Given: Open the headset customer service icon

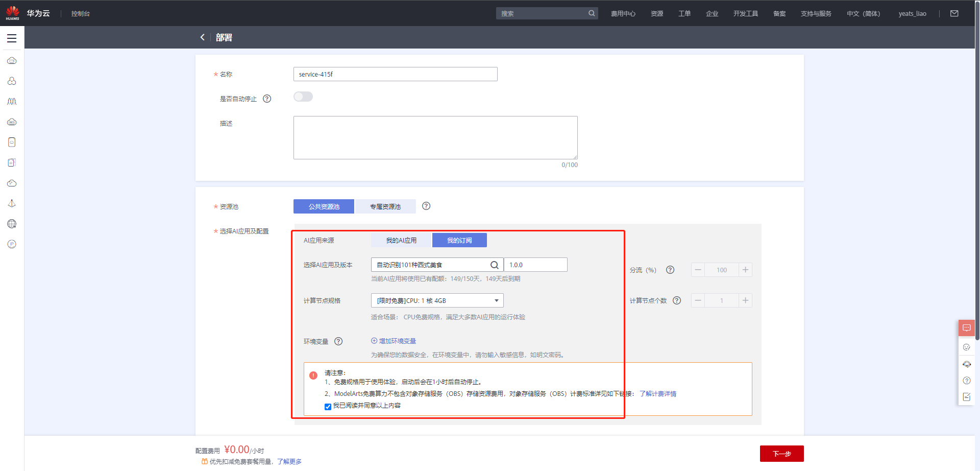Looking at the screenshot, I should tap(966, 364).
